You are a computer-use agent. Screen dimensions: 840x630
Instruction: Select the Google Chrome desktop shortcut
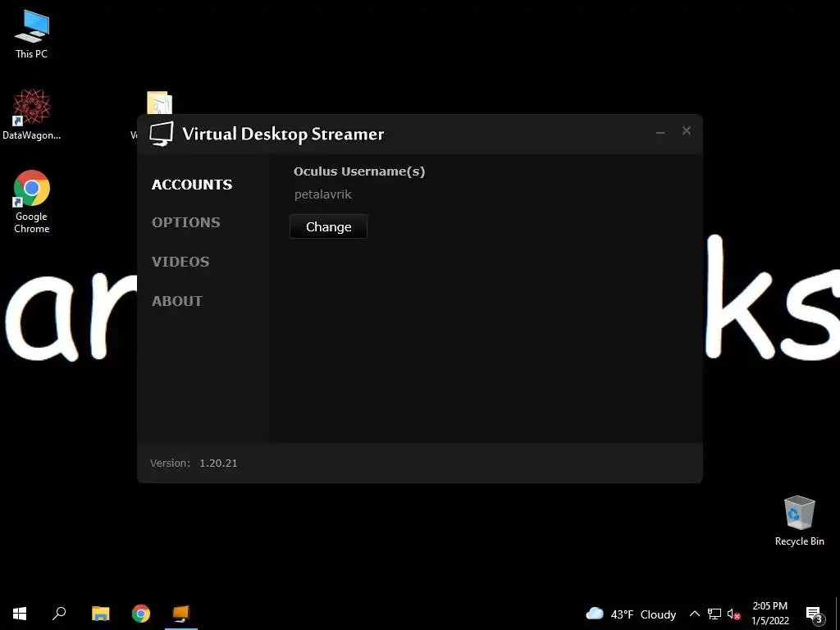tap(32, 202)
